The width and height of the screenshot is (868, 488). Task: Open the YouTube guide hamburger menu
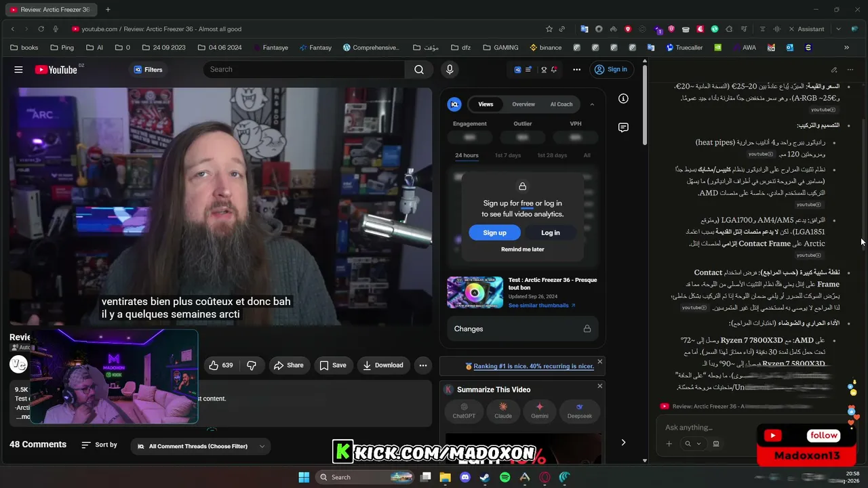pos(18,69)
